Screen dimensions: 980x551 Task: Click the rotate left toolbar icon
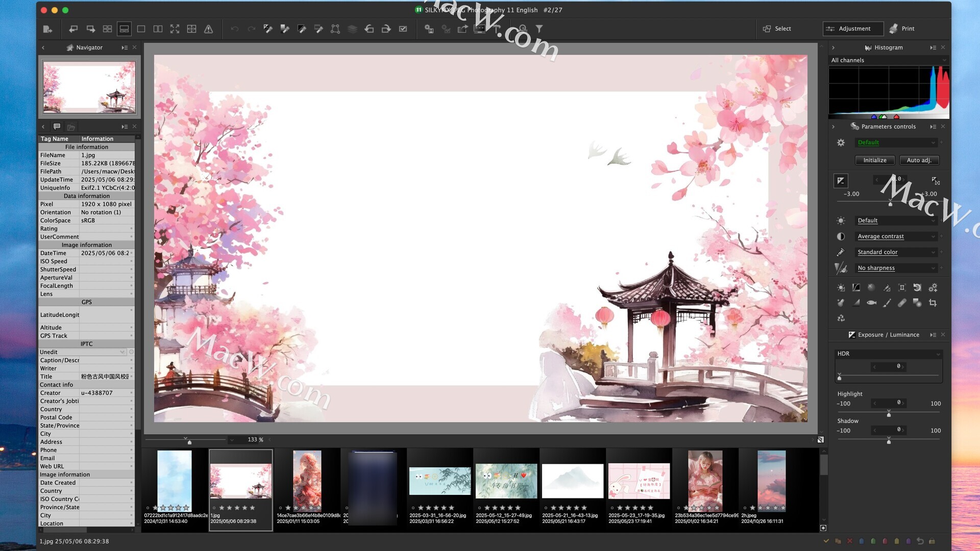369,29
